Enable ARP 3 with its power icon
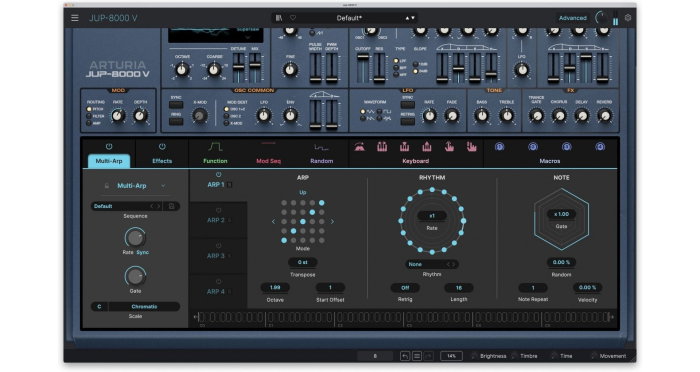This screenshot has height=372, width=700. (218, 246)
